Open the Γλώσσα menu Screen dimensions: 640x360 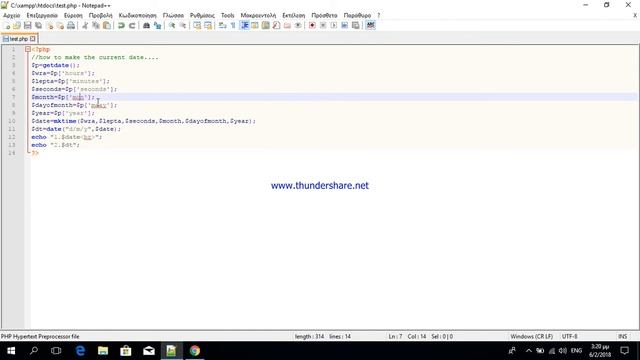[173, 15]
